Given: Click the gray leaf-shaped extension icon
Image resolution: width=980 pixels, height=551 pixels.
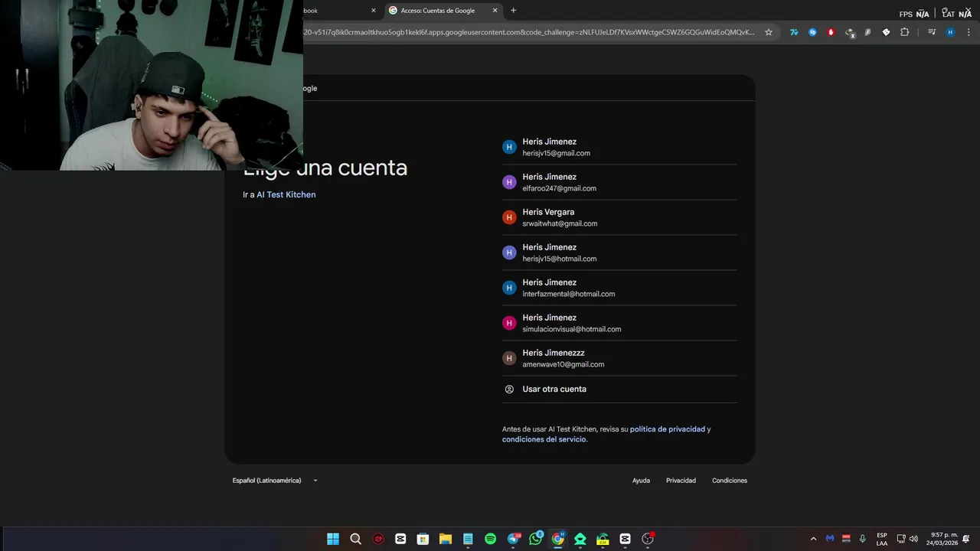Looking at the screenshot, I should 867,32.
